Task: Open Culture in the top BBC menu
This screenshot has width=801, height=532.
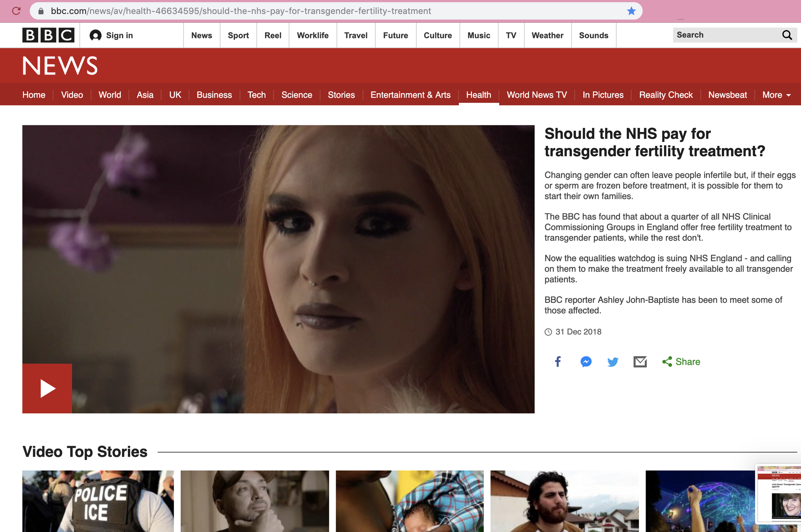Action: point(437,35)
